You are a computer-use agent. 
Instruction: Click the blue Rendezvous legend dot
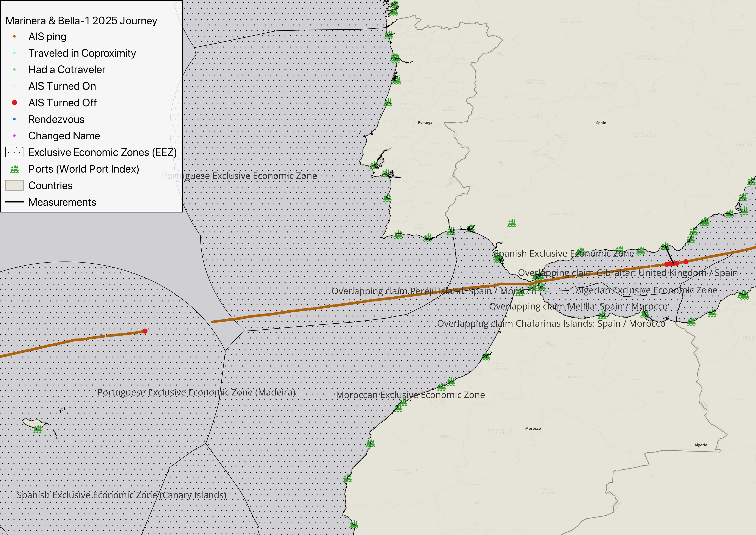point(14,119)
